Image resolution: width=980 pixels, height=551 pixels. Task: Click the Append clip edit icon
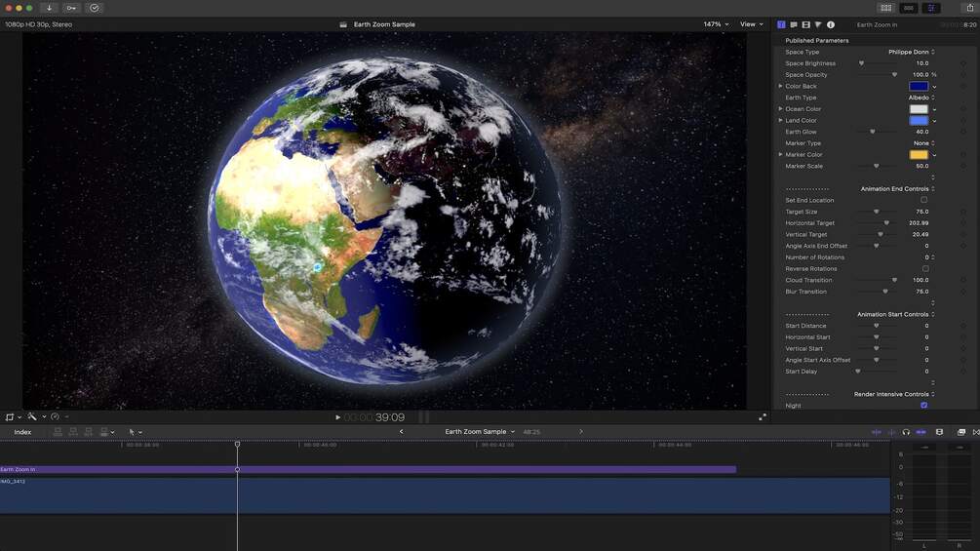88,432
